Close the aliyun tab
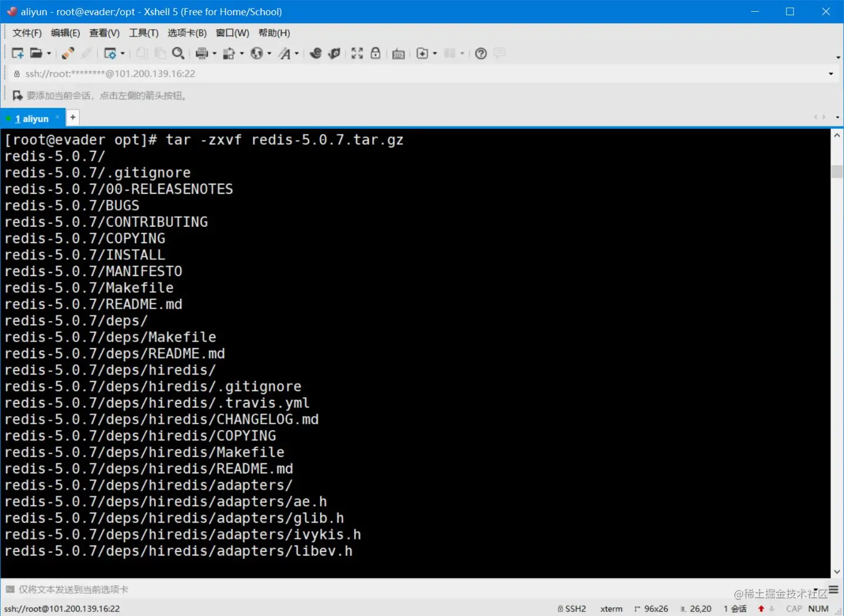The height and width of the screenshot is (616, 844). point(57,117)
